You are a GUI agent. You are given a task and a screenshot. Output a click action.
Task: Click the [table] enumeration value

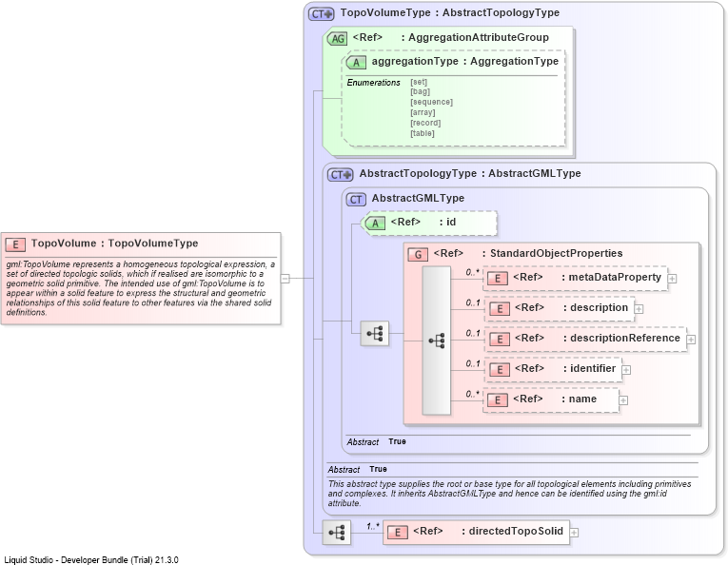click(x=423, y=133)
